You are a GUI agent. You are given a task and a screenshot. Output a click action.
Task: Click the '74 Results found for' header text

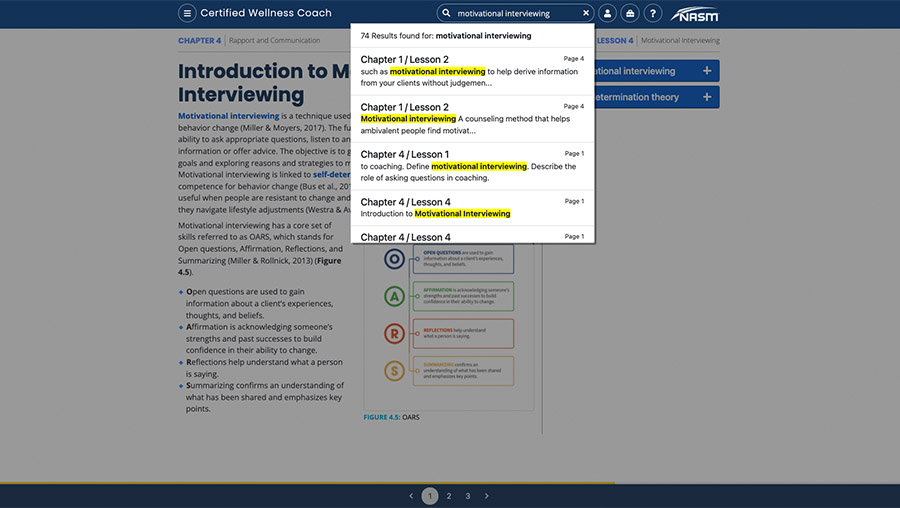(446, 36)
